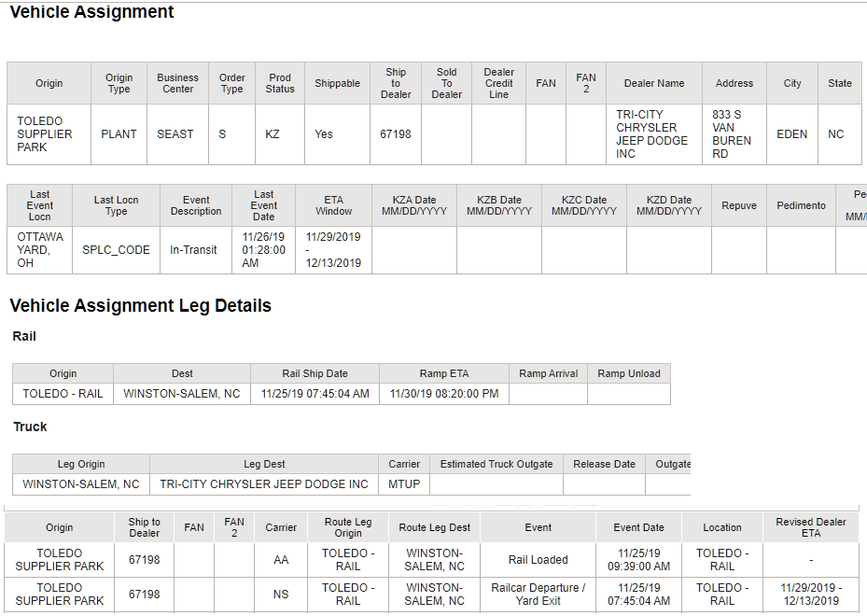
Task: Click the 'ETA Window' column header
Action: (333, 205)
